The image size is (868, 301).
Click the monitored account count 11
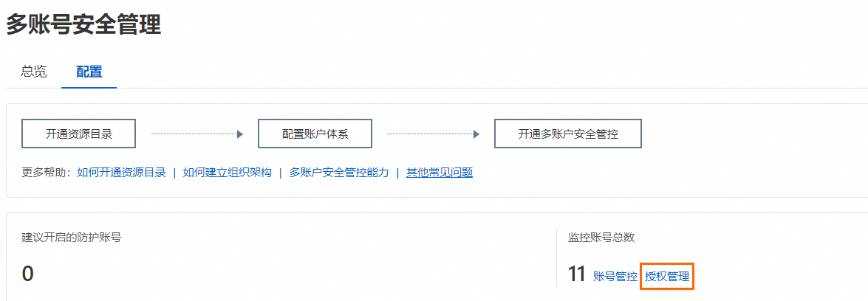pyautogui.click(x=576, y=275)
